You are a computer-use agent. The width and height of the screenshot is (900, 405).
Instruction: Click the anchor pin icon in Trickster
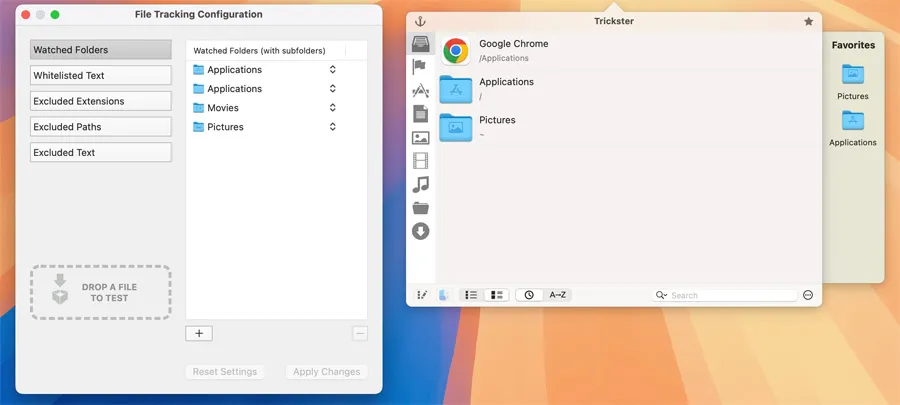pyautogui.click(x=420, y=21)
